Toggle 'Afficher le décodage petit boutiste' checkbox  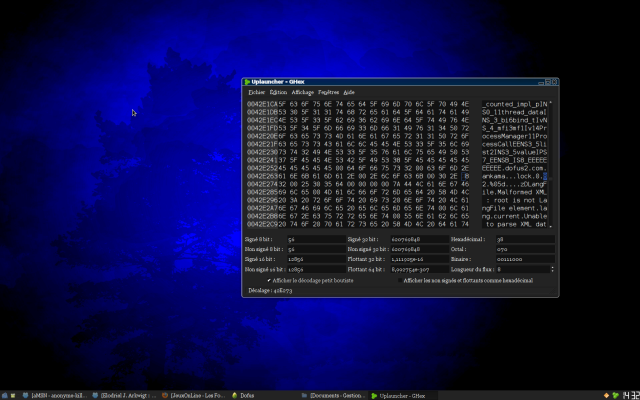point(269,281)
